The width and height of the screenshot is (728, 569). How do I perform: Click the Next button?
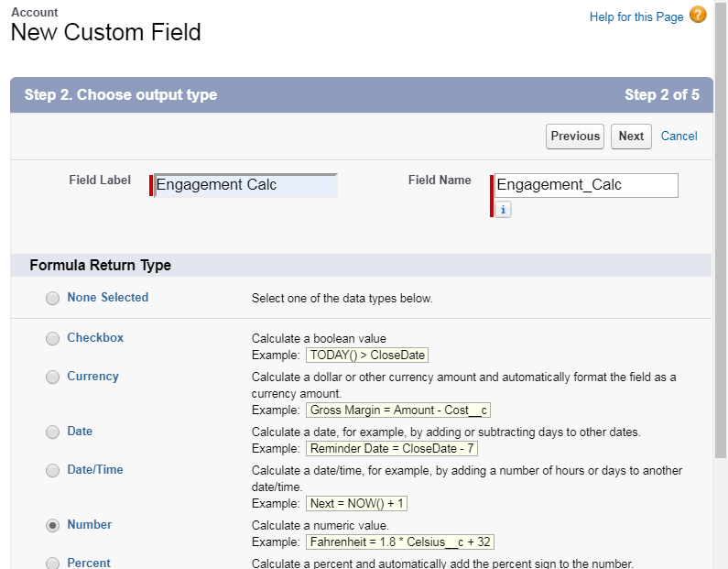[631, 137]
